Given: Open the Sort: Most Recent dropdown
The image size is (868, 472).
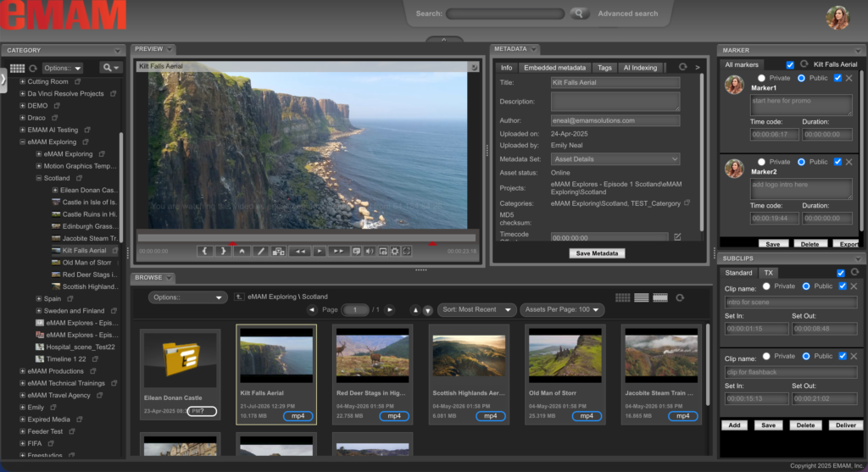Looking at the screenshot, I should [x=476, y=309].
